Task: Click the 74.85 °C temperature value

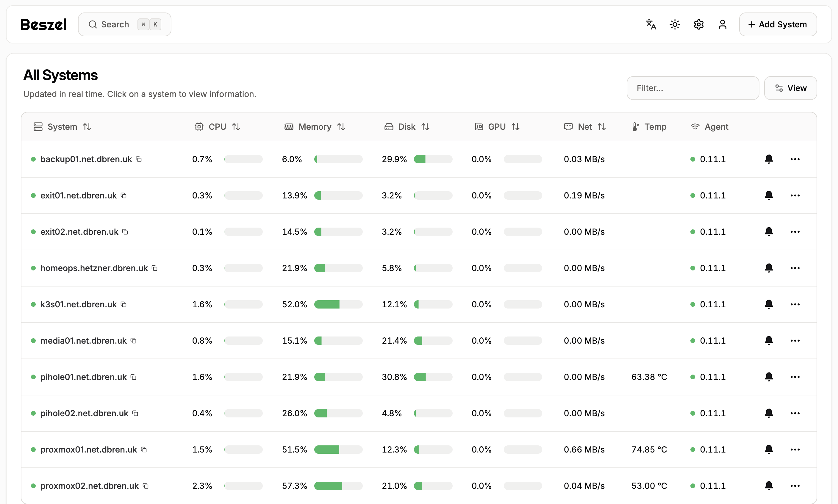Action: point(649,450)
